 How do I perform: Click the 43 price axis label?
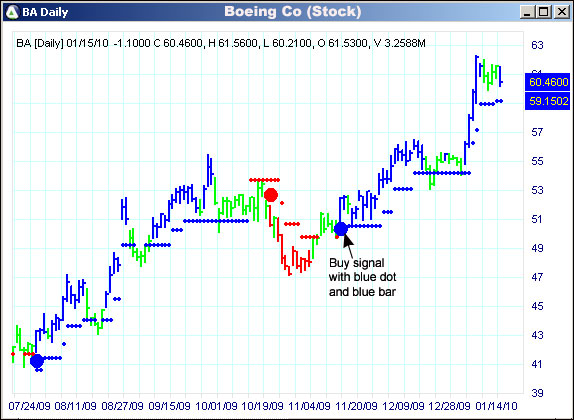[x=537, y=335]
